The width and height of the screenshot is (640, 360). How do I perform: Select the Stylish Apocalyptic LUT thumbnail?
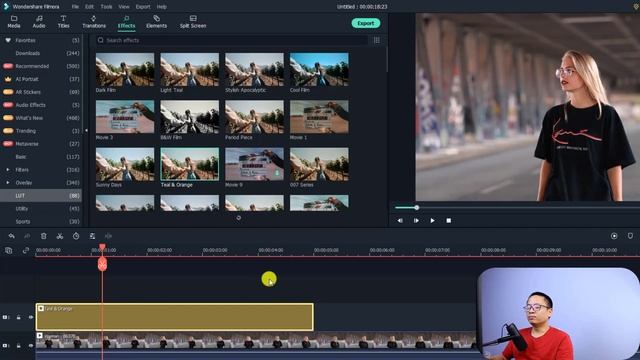click(x=254, y=69)
